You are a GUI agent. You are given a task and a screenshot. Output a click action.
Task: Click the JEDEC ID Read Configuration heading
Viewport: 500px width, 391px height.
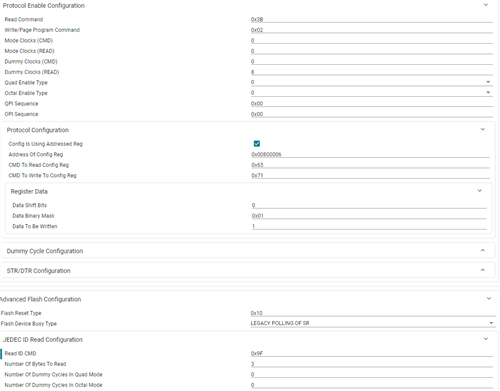pyautogui.click(x=43, y=340)
